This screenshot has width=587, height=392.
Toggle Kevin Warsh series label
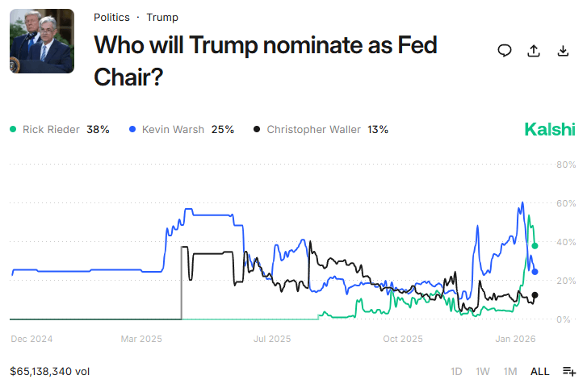(x=173, y=129)
